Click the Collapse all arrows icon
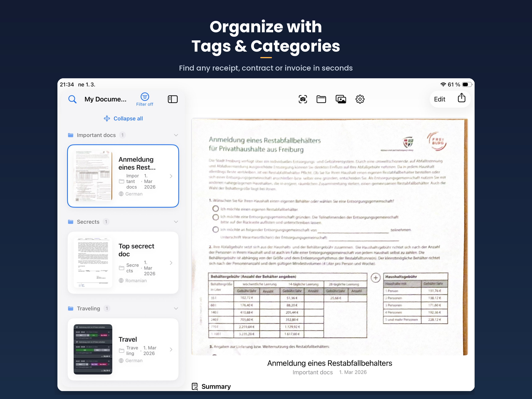This screenshot has width=532, height=399. (107, 118)
